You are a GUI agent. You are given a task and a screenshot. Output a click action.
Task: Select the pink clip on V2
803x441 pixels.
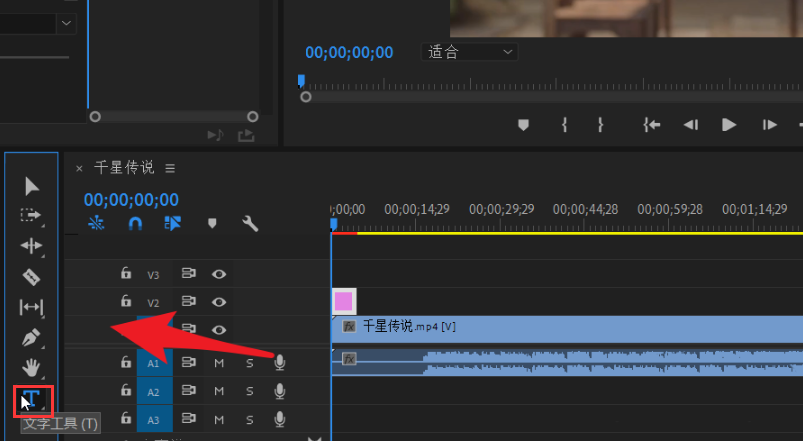point(344,301)
